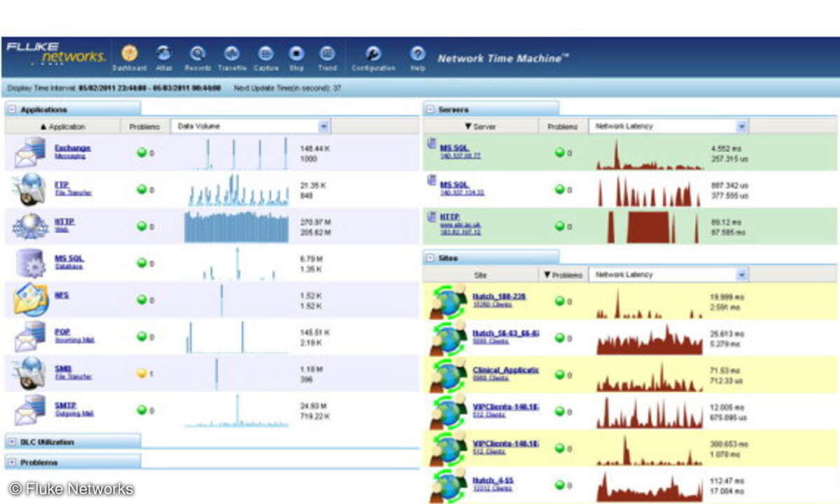840x504 pixels.
Task: Open the POP application link
Action: point(62,332)
